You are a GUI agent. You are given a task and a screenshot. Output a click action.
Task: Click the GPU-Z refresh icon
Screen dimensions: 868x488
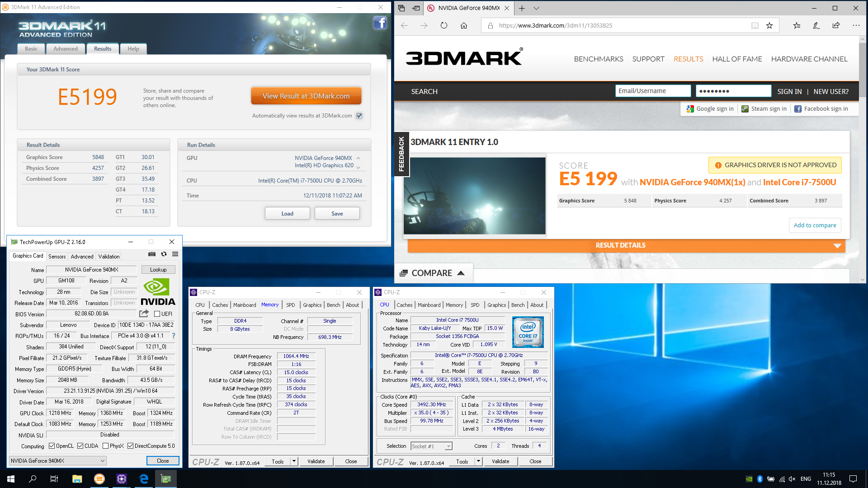click(164, 254)
